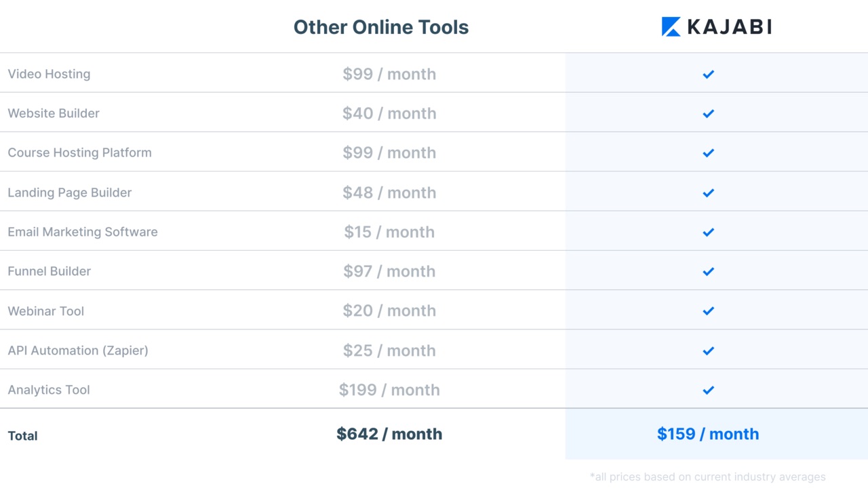Click the Webinar Tool checkmark icon
Viewport: 868px width, 488px height.
708,311
